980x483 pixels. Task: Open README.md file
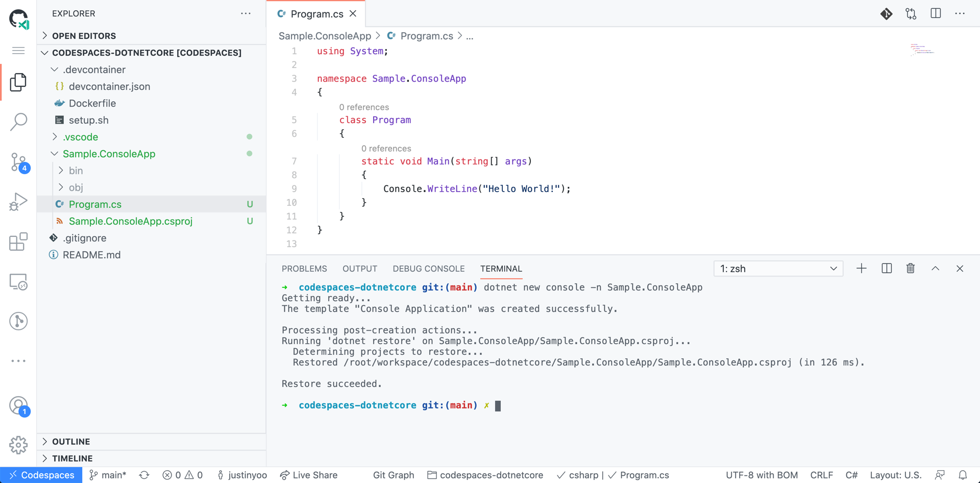point(152,255)
